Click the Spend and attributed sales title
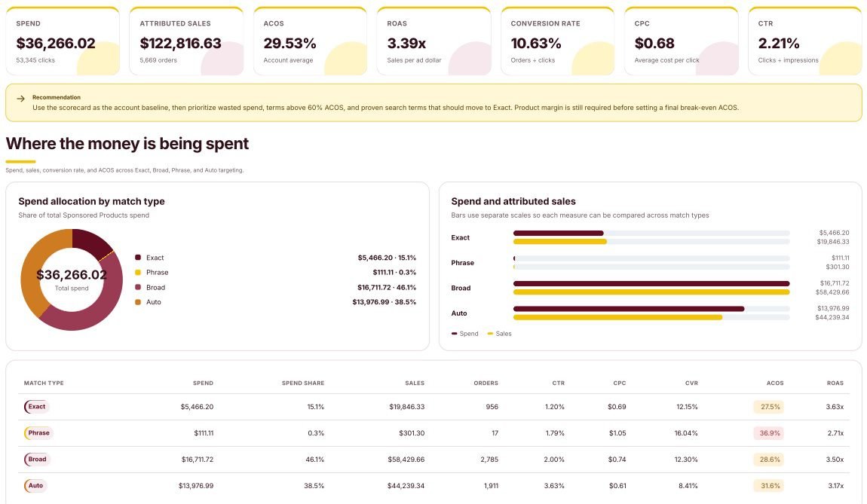Screen dimensions: 867x504 tap(513, 202)
